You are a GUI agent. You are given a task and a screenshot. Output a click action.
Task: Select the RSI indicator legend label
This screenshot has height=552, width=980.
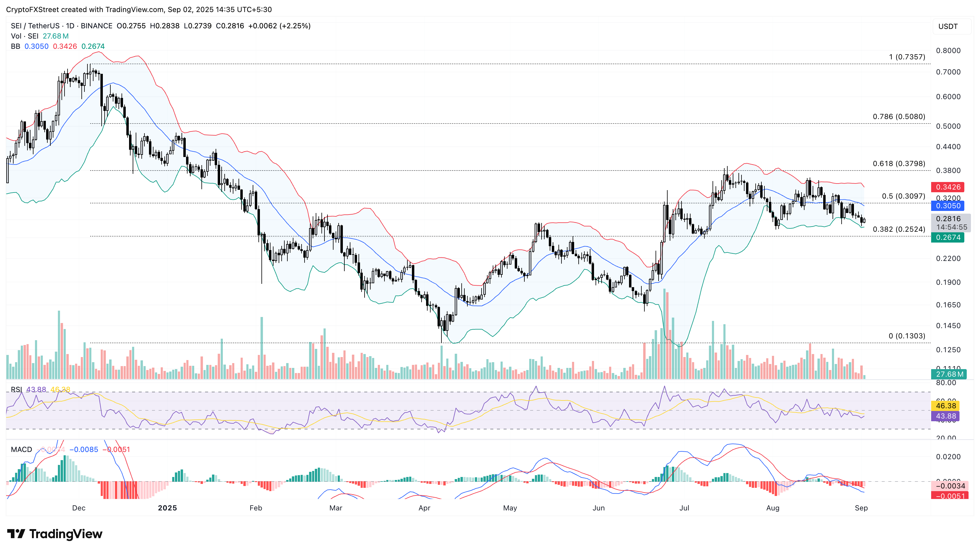(16, 389)
